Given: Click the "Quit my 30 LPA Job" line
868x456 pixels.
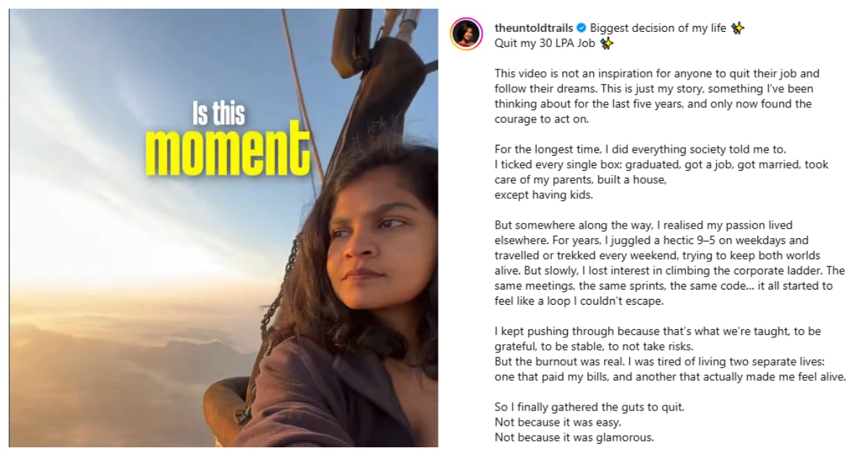Looking at the screenshot, I should tap(546, 43).
